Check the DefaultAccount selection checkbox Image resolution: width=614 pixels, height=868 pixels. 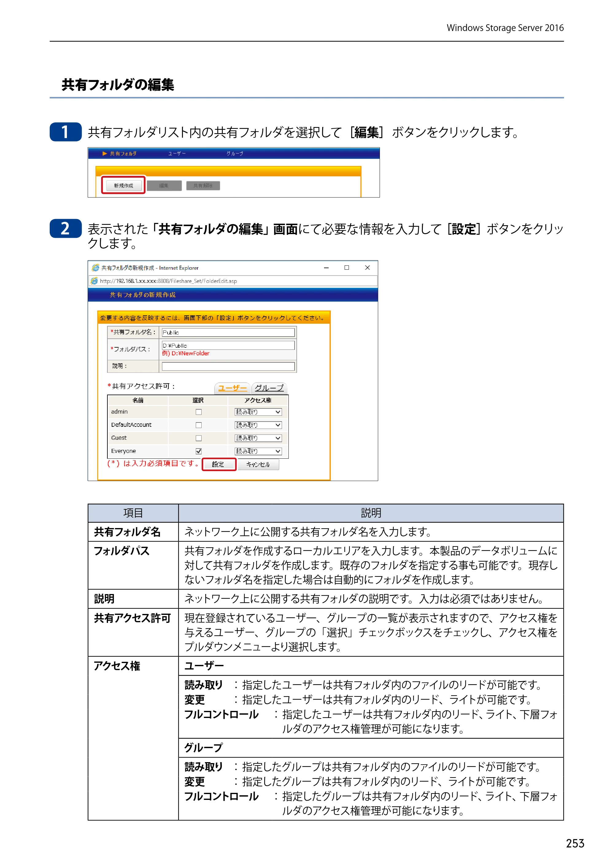pyautogui.click(x=199, y=425)
